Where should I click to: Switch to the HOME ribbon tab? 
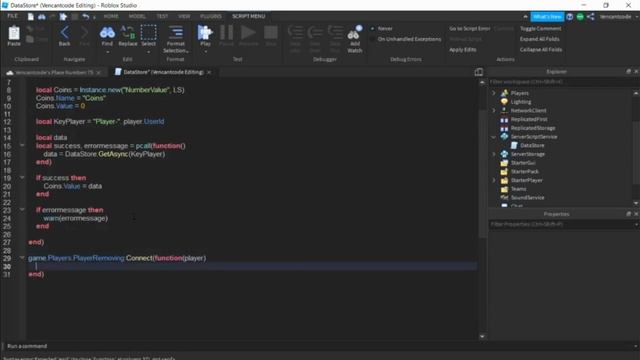coord(111,16)
